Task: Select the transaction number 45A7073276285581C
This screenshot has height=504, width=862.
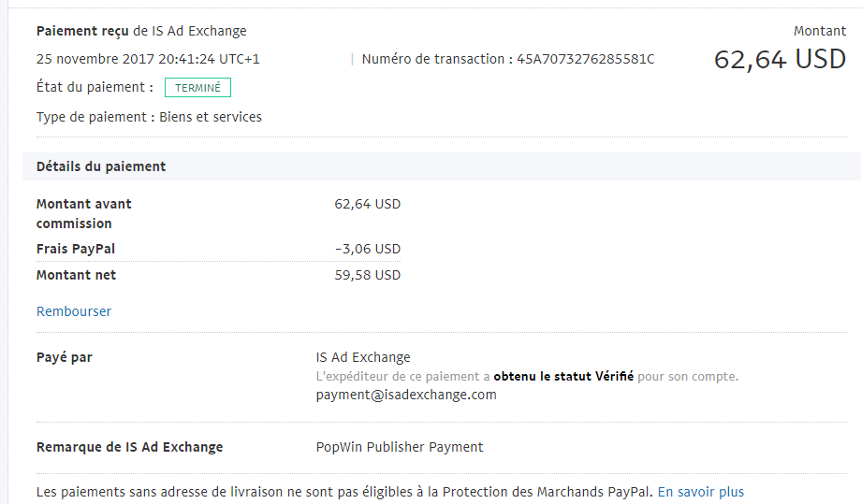Action: 586,59
